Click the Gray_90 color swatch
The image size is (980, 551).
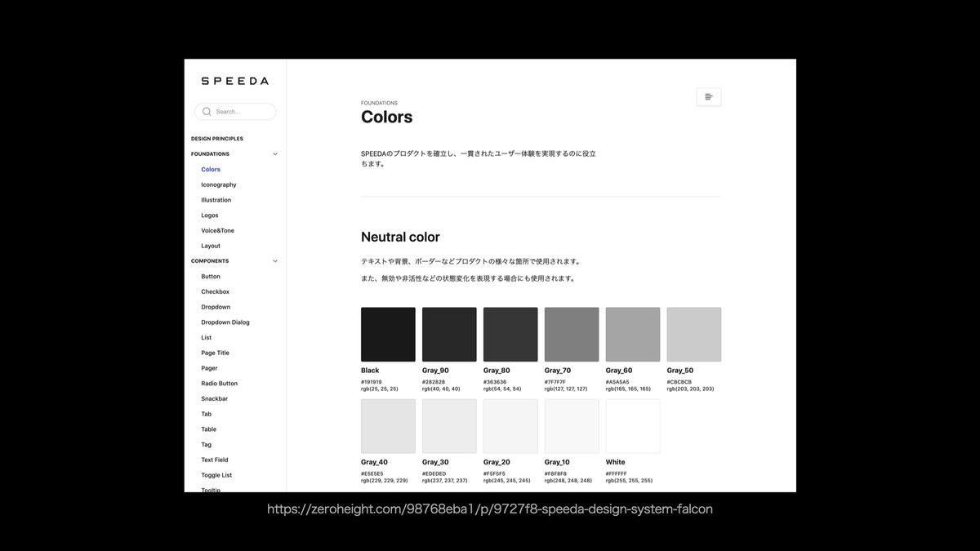[449, 335]
